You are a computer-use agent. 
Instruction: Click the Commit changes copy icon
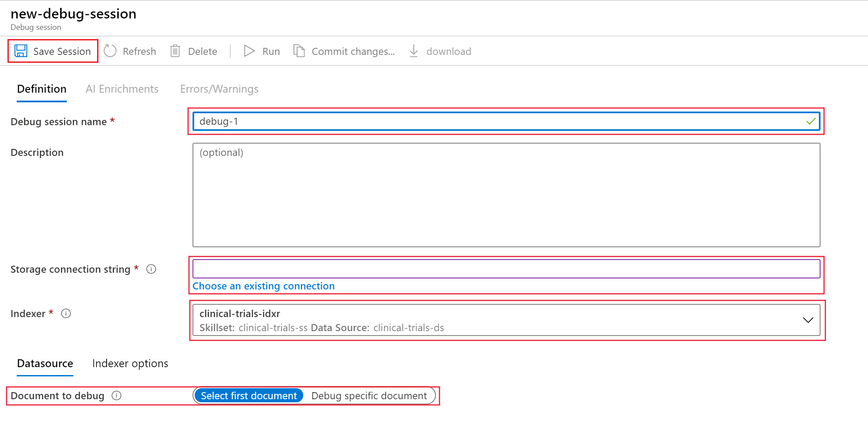point(299,51)
